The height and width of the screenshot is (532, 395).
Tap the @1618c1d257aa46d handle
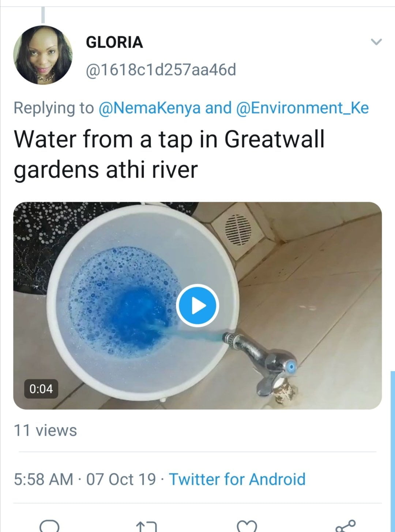tap(161, 70)
